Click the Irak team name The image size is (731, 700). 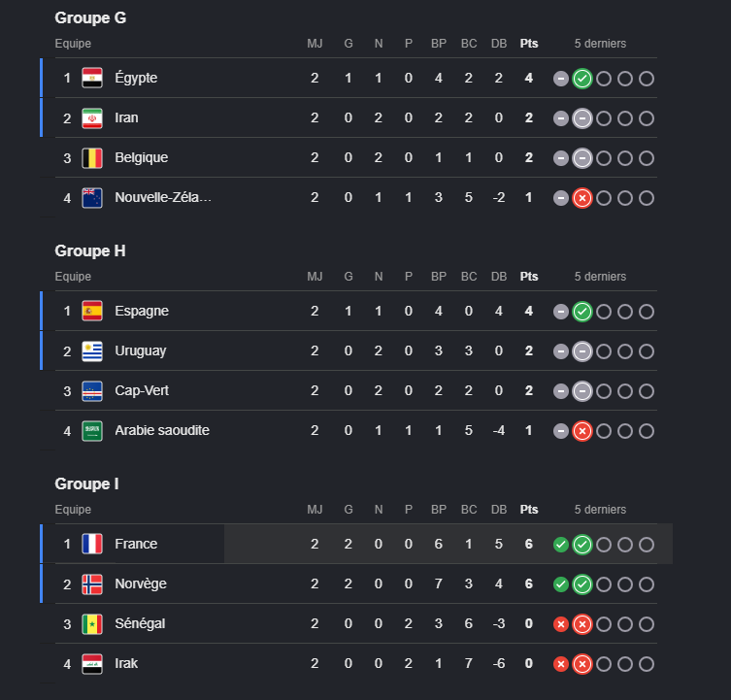point(126,663)
